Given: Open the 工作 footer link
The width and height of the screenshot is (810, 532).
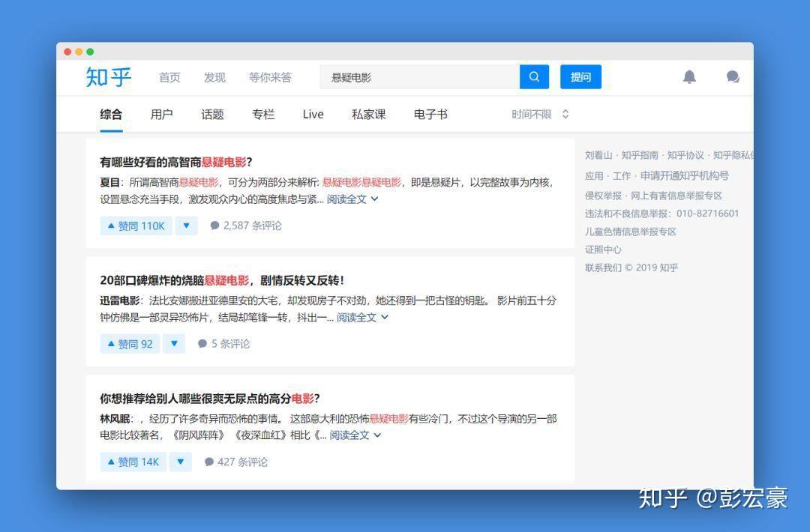Looking at the screenshot, I should (x=622, y=176).
